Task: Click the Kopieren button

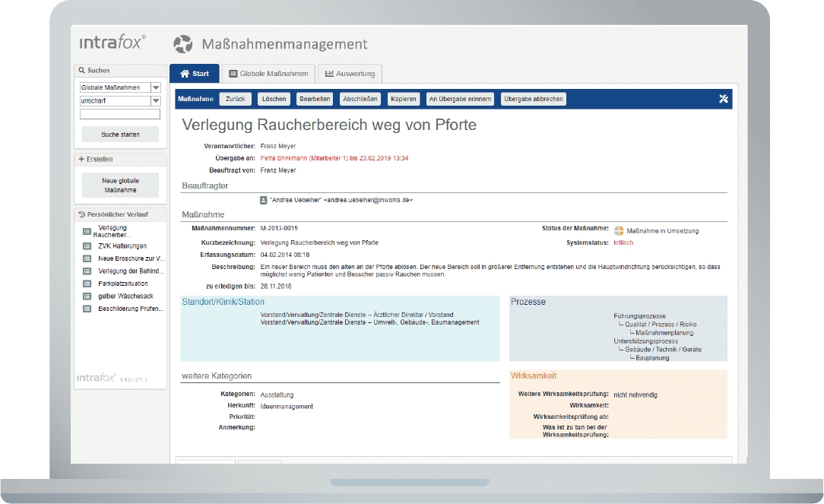Action: pos(404,99)
